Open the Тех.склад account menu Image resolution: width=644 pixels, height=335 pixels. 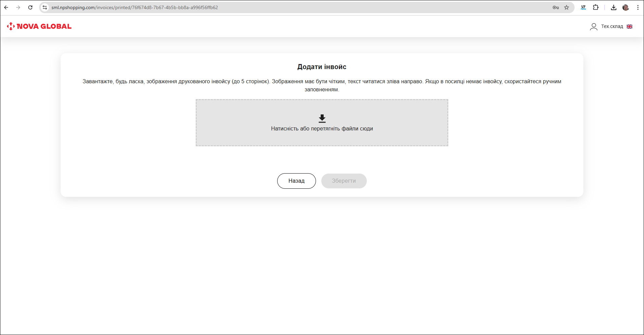[x=612, y=27]
